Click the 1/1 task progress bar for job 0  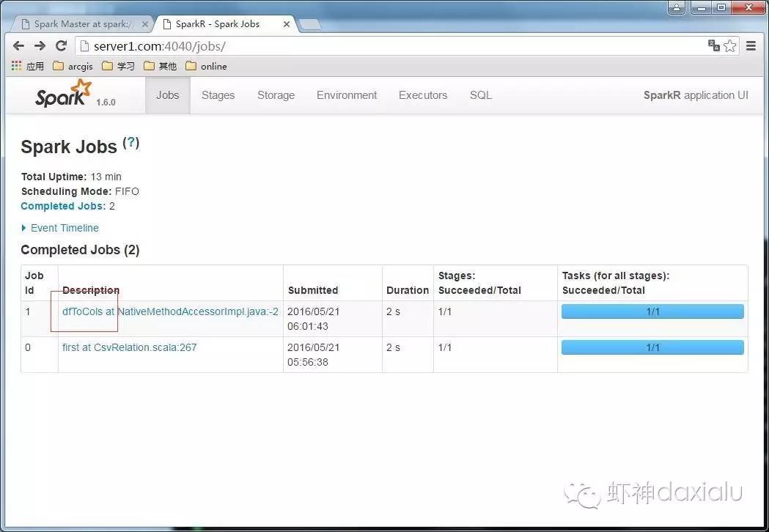click(x=652, y=347)
